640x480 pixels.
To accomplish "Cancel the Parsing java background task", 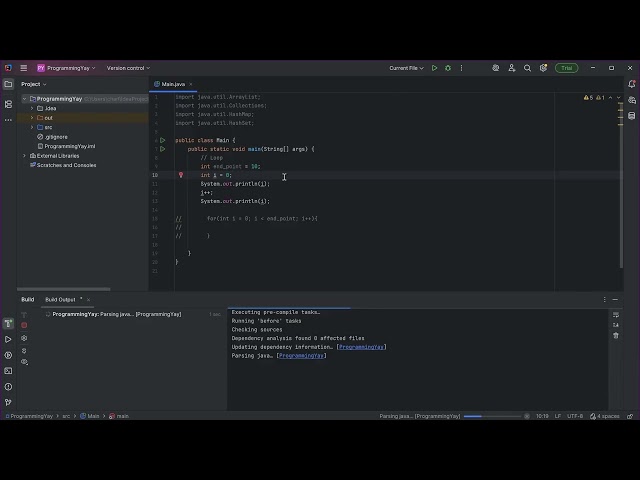I will pos(527,416).
